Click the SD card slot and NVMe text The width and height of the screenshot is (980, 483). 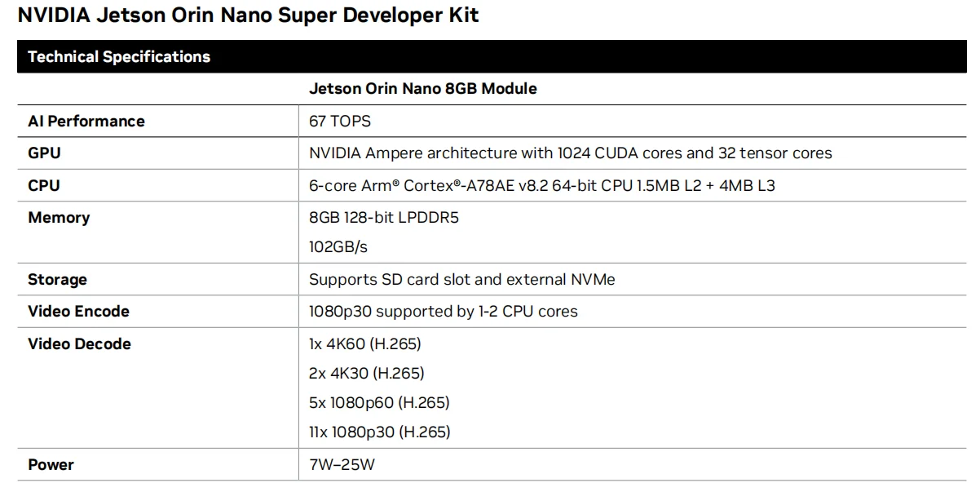pyautogui.click(x=461, y=279)
